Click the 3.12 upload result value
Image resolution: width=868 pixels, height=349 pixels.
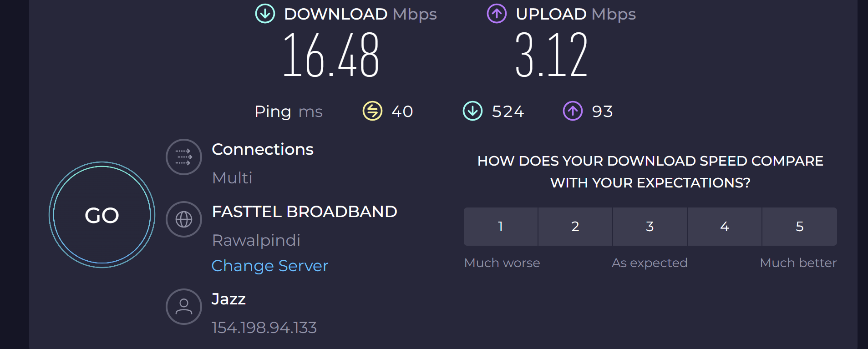[552, 55]
